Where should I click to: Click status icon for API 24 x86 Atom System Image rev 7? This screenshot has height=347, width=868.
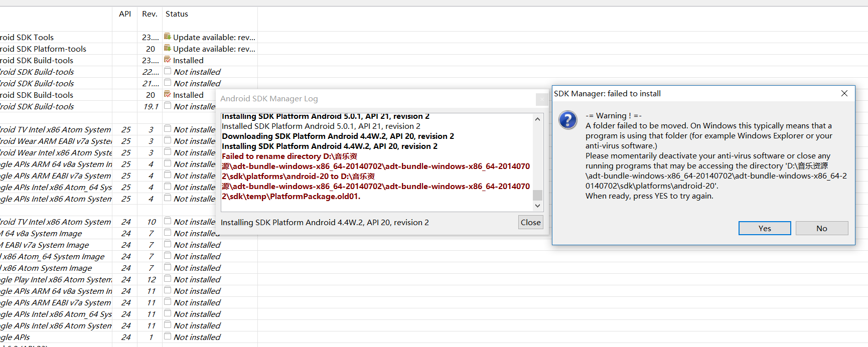point(168,267)
